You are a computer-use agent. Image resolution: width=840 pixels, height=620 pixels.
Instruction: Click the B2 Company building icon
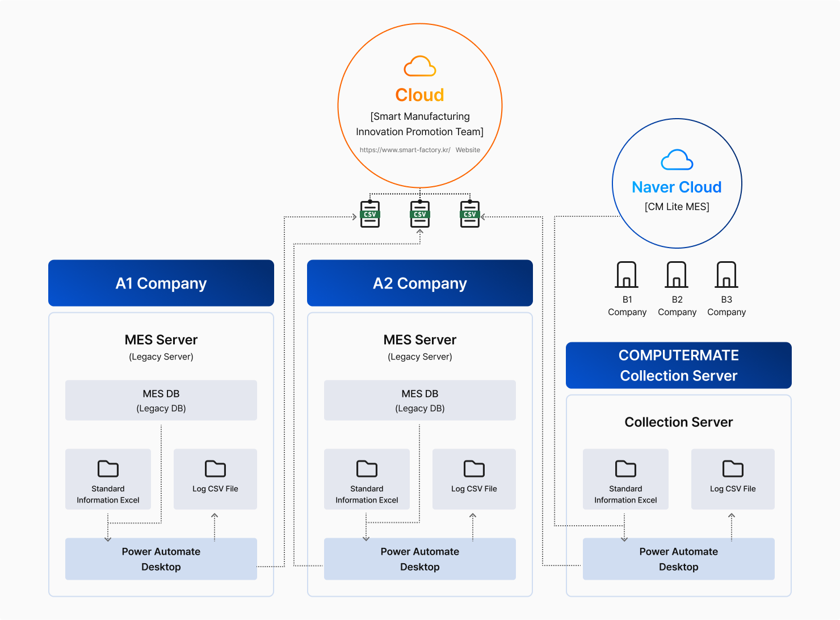tap(677, 275)
